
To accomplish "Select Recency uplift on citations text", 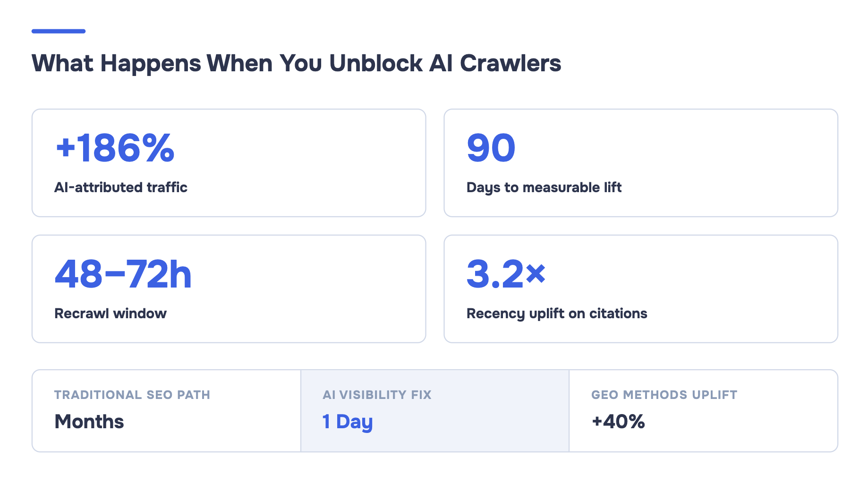I will click(x=557, y=314).
